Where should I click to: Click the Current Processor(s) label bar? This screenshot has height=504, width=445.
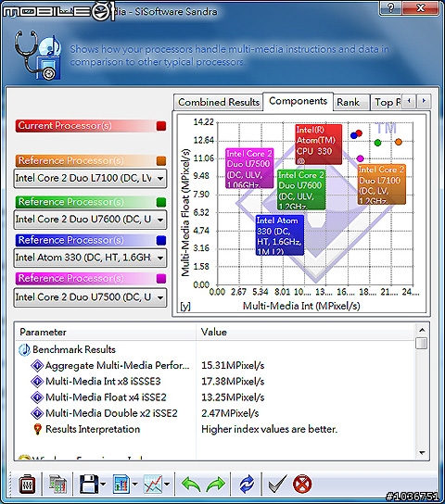click(91, 126)
